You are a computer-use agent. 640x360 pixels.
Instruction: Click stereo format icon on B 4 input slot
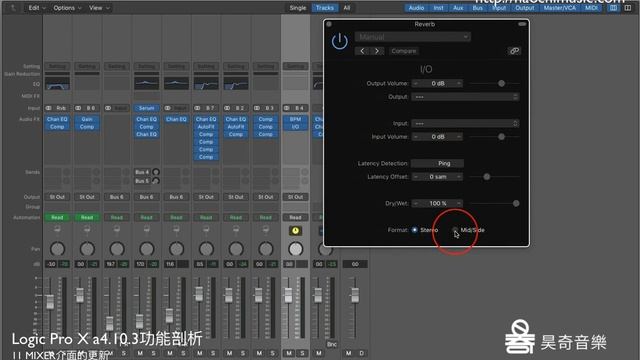(x=287, y=108)
